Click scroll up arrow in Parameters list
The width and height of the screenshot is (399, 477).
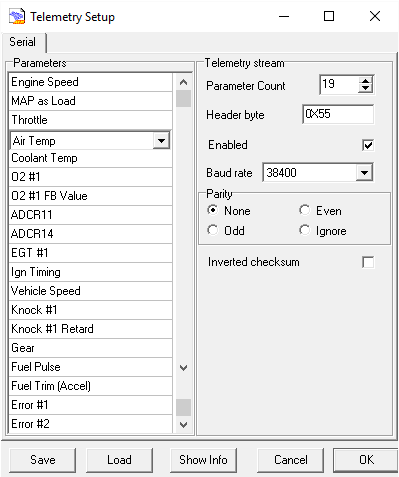click(183, 82)
